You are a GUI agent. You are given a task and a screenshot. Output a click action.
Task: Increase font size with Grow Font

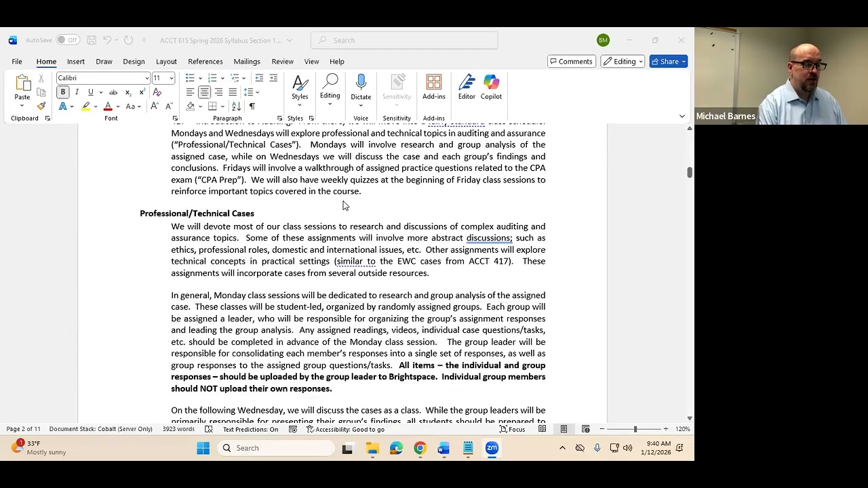click(155, 106)
